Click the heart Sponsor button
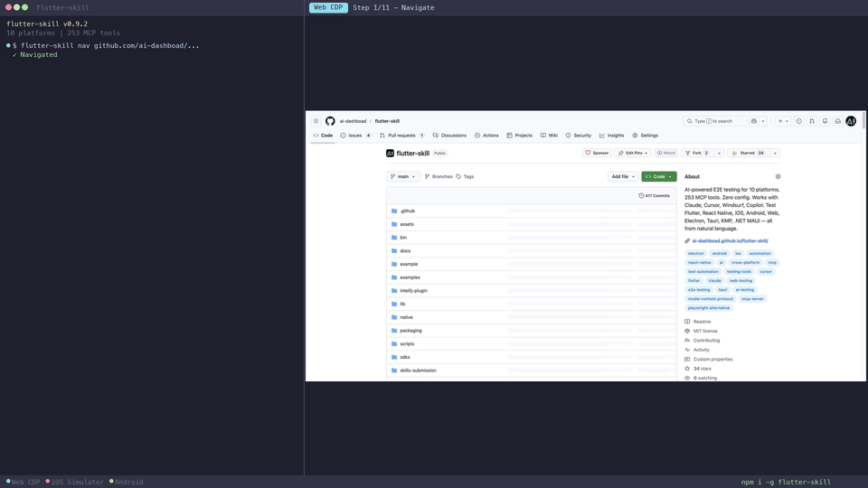 [x=597, y=153]
